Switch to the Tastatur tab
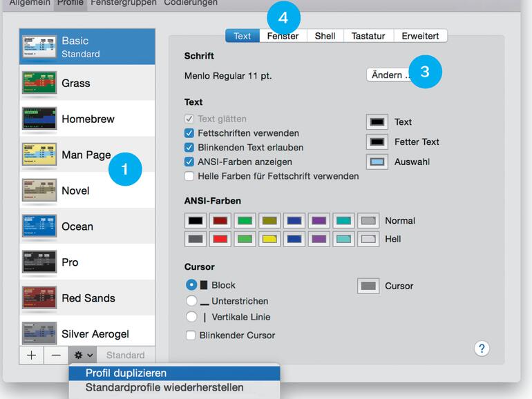This screenshot has height=399, width=532. click(368, 36)
